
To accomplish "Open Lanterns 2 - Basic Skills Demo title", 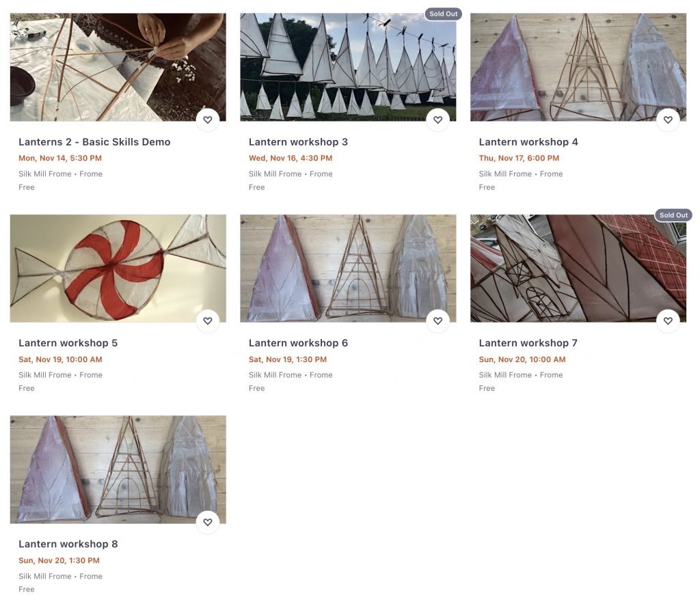I will coord(94,142).
